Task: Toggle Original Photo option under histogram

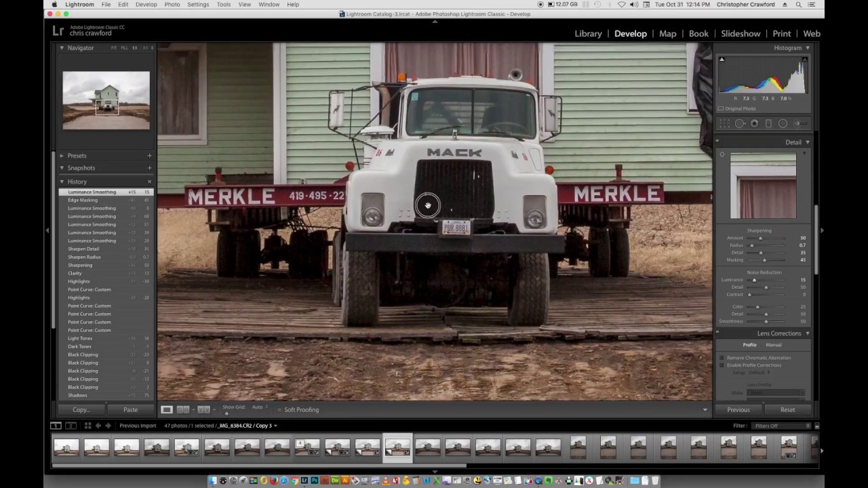Action: pyautogui.click(x=721, y=108)
